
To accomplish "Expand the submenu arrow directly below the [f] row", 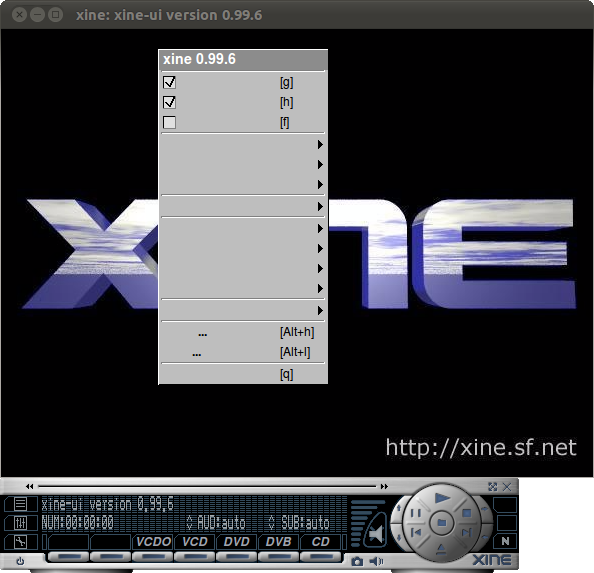I will 320,145.
